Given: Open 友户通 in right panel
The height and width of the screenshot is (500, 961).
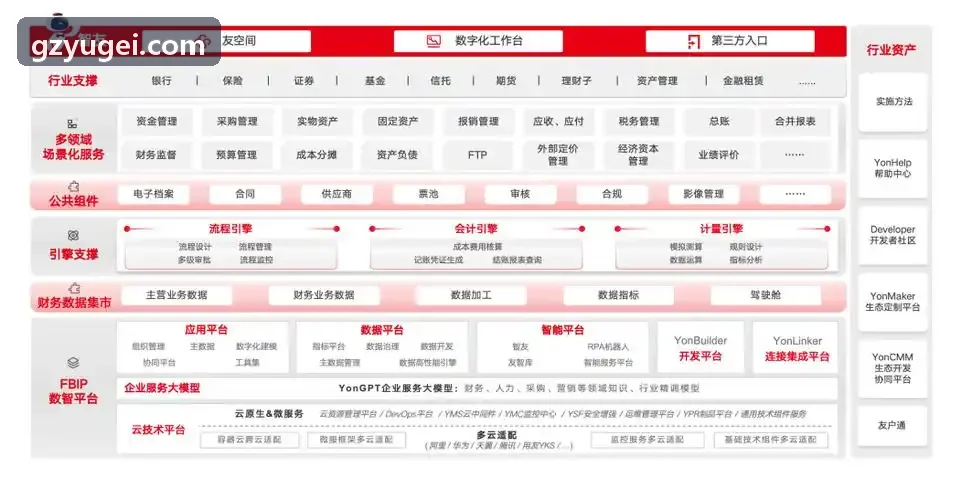Looking at the screenshot, I should point(892,425).
